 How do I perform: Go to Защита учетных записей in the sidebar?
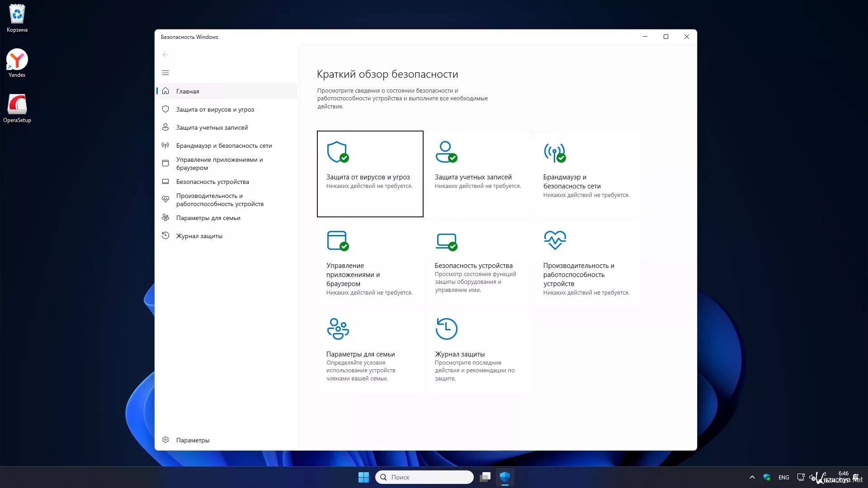click(x=212, y=127)
